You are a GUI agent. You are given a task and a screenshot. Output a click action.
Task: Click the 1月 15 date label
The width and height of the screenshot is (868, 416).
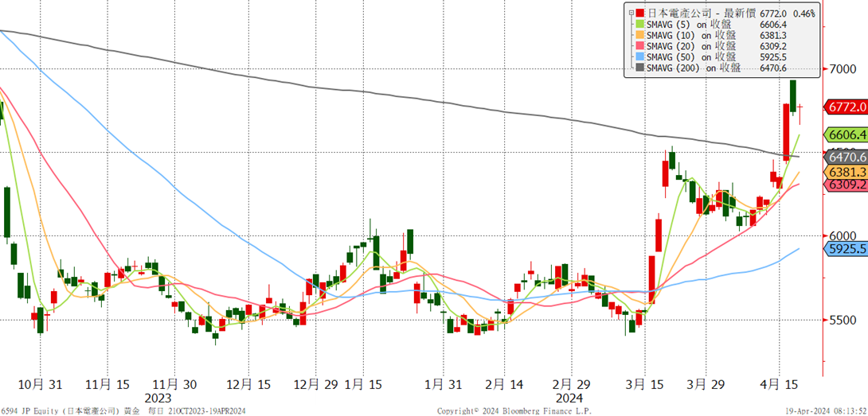[x=362, y=384]
